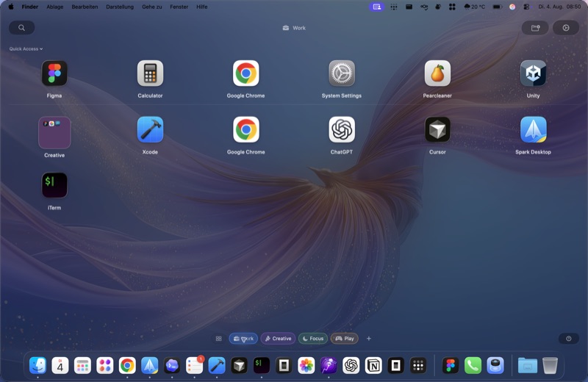Click the four-dot grid menu bar icon
This screenshot has height=382, width=588.
452,7
